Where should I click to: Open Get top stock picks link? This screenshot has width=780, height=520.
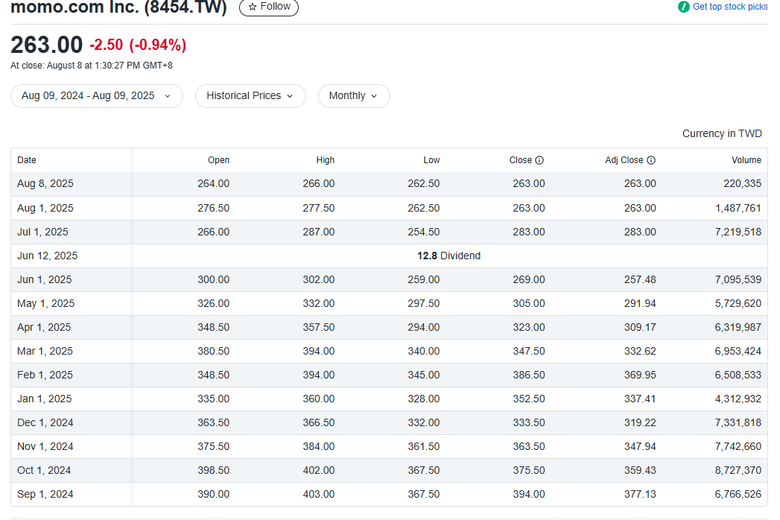click(x=730, y=6)
